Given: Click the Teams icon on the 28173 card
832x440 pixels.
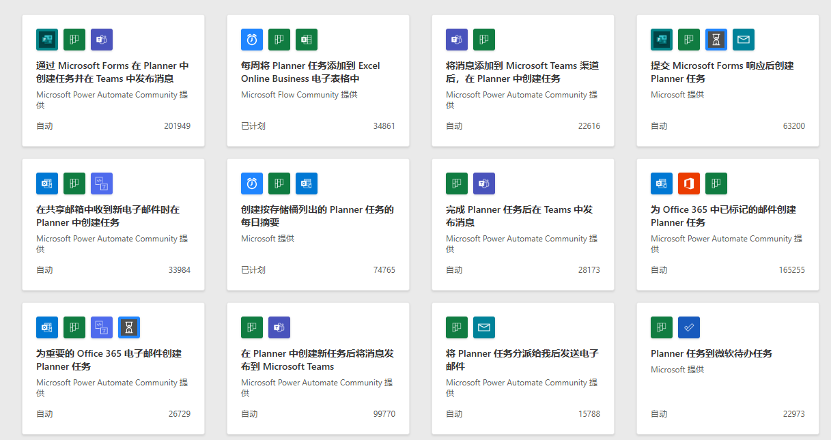Looking at the screenshot, I should point(484,183).
